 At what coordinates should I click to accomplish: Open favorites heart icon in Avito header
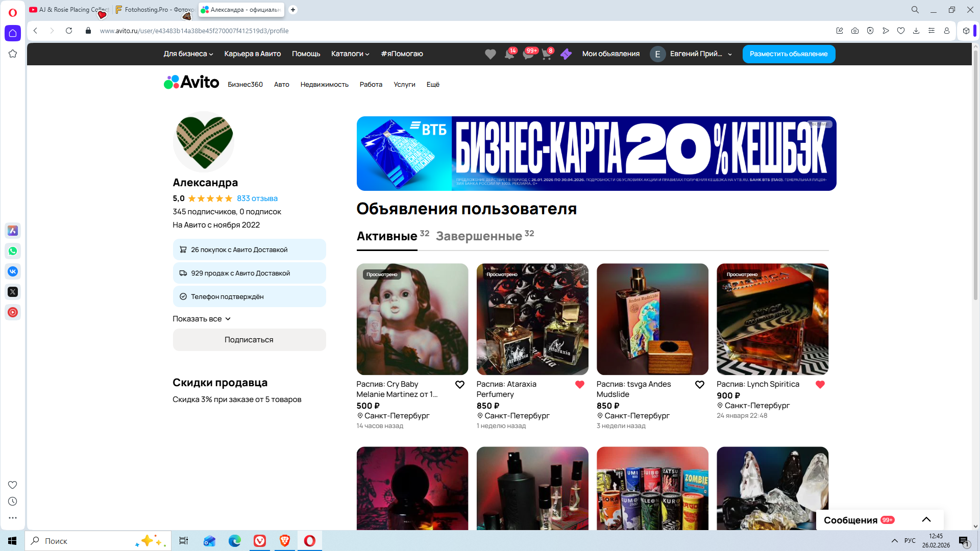tap(490, 54)
